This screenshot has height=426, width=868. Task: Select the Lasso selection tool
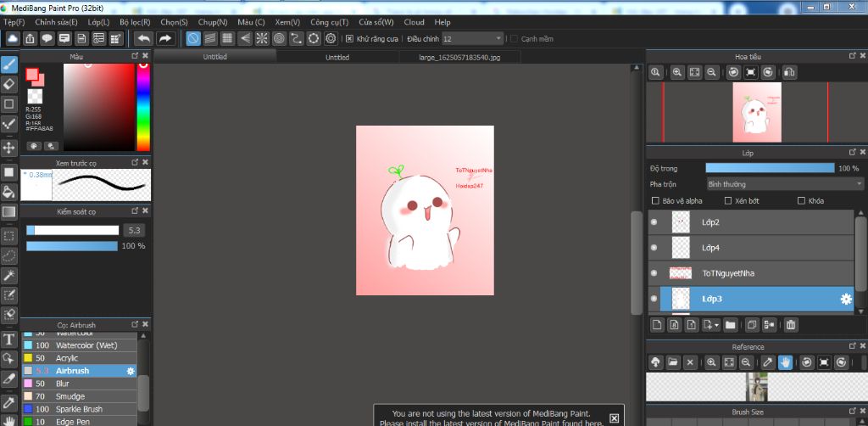click(x=8, y=256)
